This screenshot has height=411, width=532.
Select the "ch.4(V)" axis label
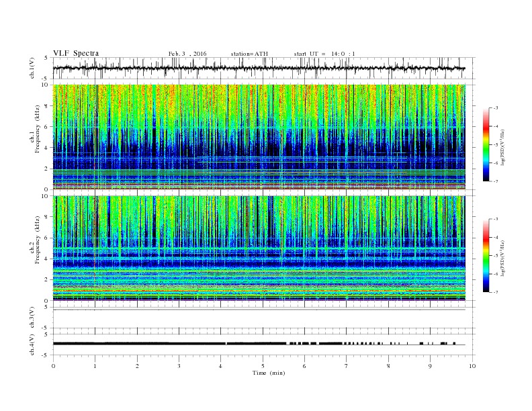(32, 345)
